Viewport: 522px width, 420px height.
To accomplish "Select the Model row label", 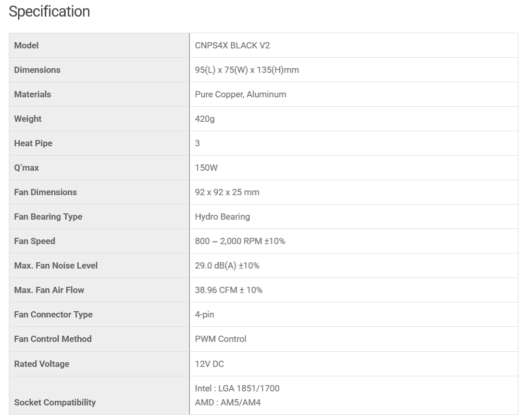I will [27, 45].
